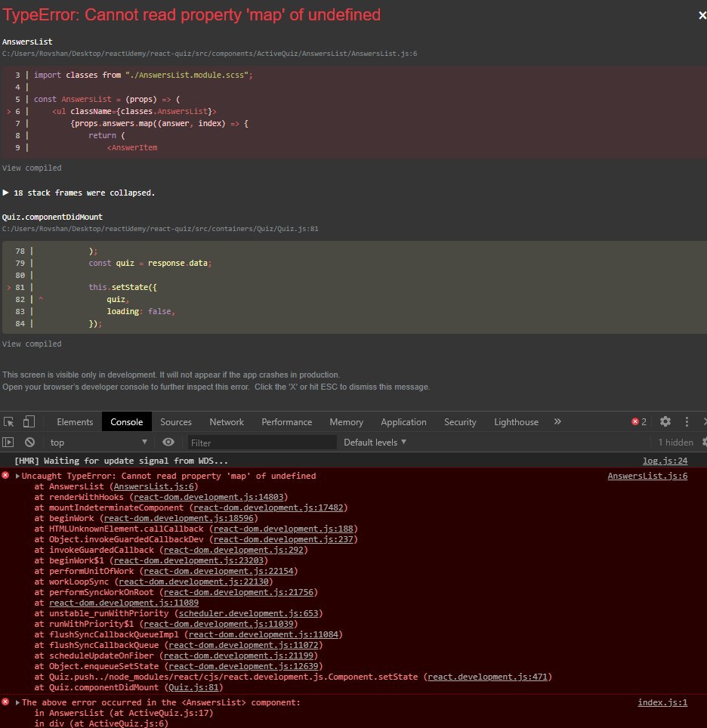Open react-dom.development.js:14803 link

coord(208,497)
